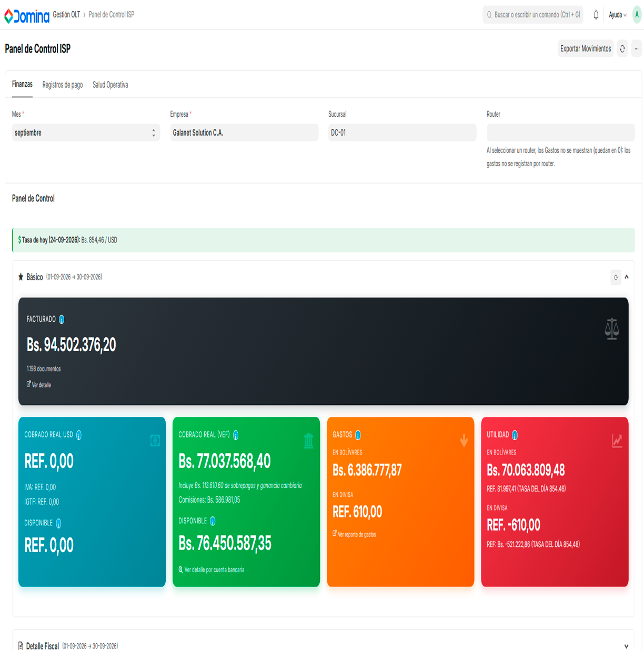Open the three-dot more options menu
The width and height of the screenshot is (644, 650).
click(636, 48)
